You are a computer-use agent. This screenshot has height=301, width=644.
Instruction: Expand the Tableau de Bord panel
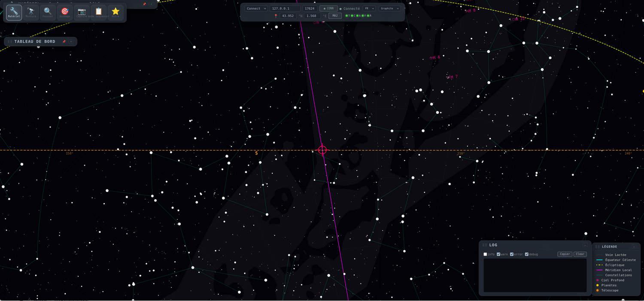(71, 42)
